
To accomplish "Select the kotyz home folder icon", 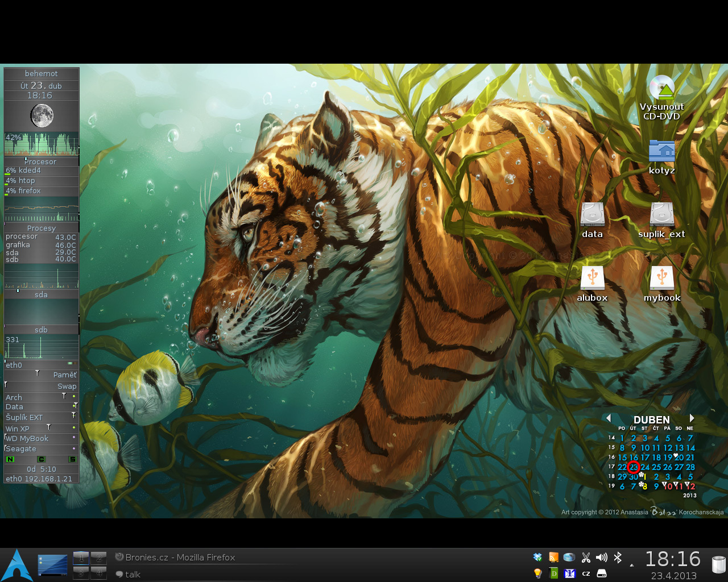I will tap(661, 157).
